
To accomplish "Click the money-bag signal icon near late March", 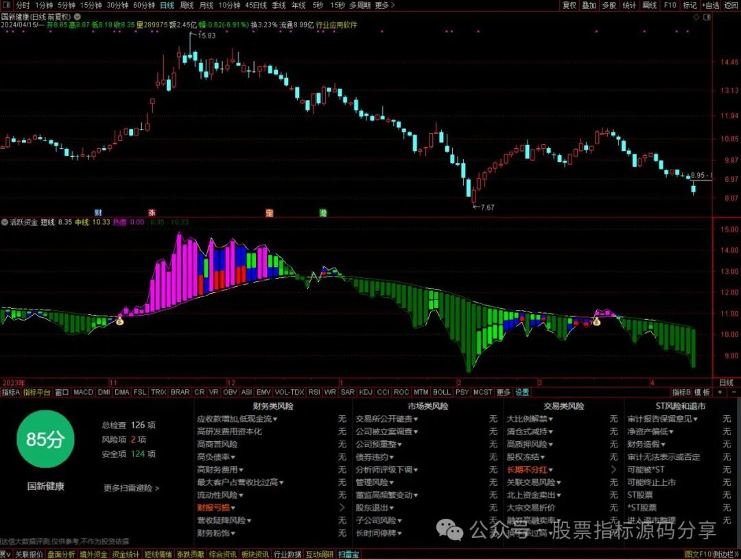I will point(596,322).
